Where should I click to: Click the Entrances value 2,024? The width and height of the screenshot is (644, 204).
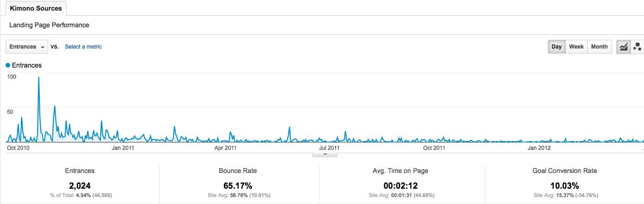[80, 186]
